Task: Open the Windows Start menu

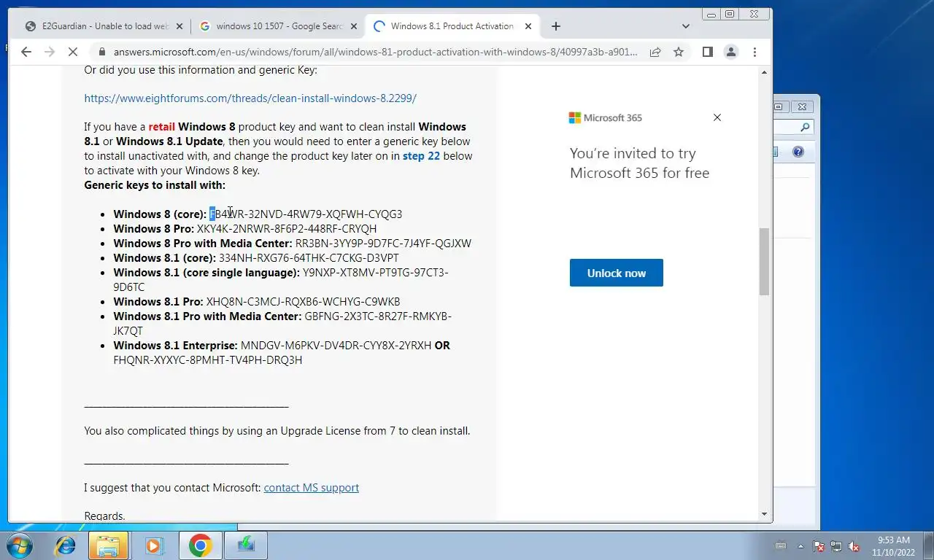Action: [18, 545]
